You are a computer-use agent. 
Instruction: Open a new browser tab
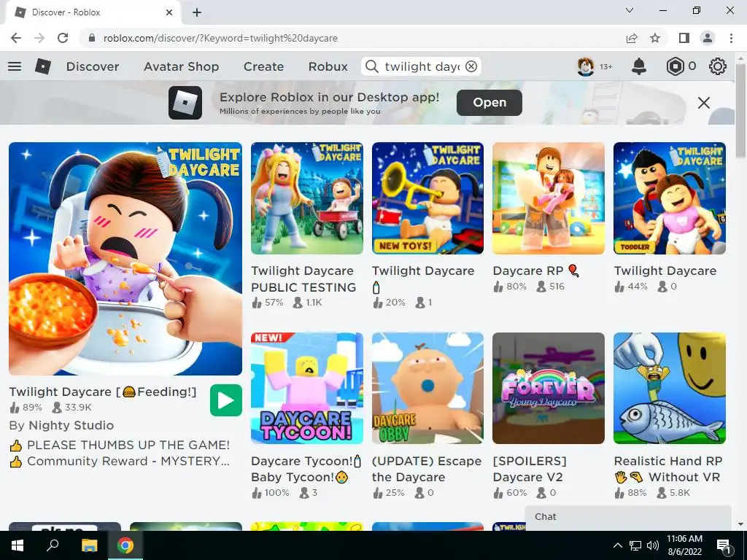pyautogui.click(x=197, y=12)
